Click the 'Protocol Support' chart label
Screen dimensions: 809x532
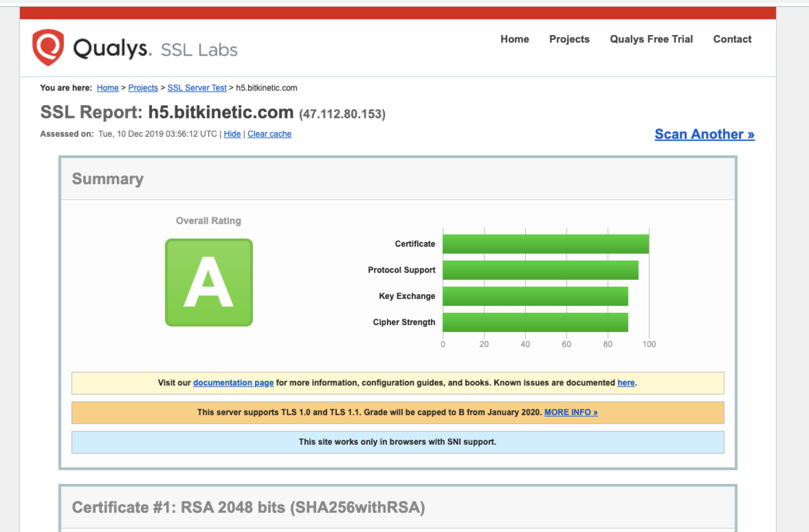coord(401,270)
